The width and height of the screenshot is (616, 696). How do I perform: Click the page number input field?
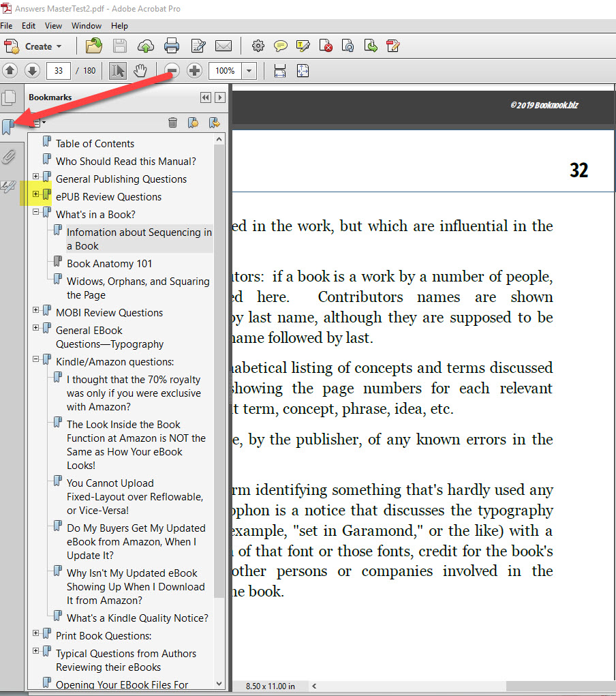pos(59,70)
